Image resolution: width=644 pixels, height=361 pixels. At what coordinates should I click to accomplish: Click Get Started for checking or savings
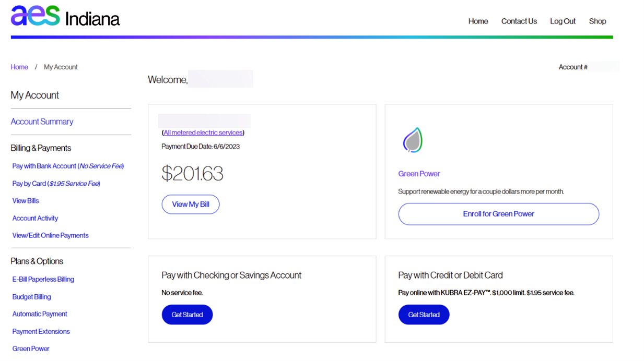(187, 315)
